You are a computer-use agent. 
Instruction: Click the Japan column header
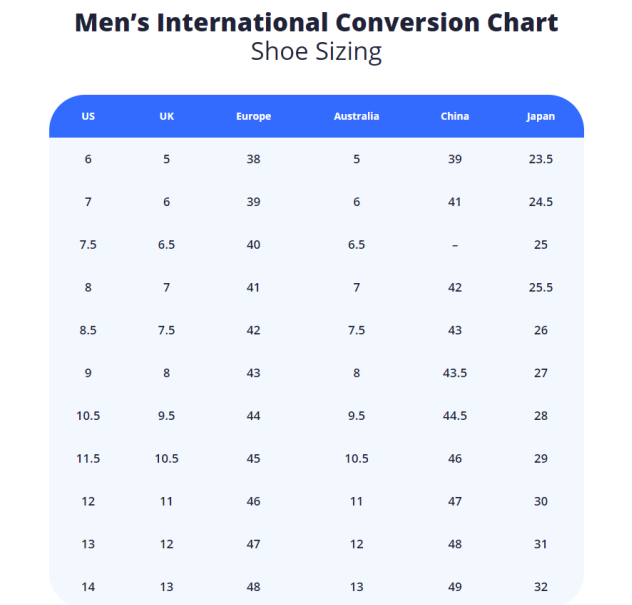click(x=540, y=116)
